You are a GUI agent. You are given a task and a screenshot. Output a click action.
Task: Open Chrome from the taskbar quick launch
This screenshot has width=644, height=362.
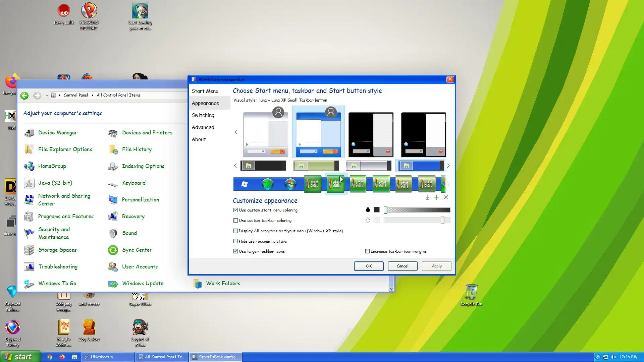[x=50, y=357]
